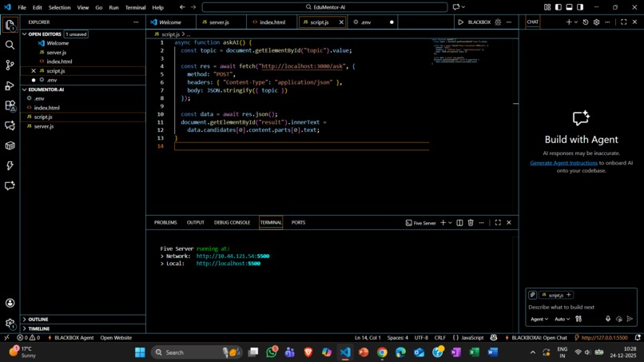Viewport: 644px width, 362px height.
Task: Click the 127.0.0.1:5500 Five Server status link
Action: pos(601,338)
